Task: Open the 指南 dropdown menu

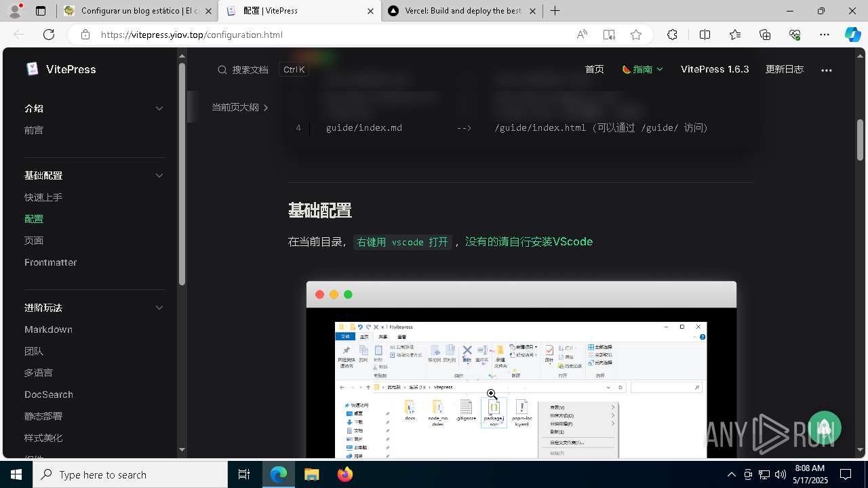Action: coord(642,69)
